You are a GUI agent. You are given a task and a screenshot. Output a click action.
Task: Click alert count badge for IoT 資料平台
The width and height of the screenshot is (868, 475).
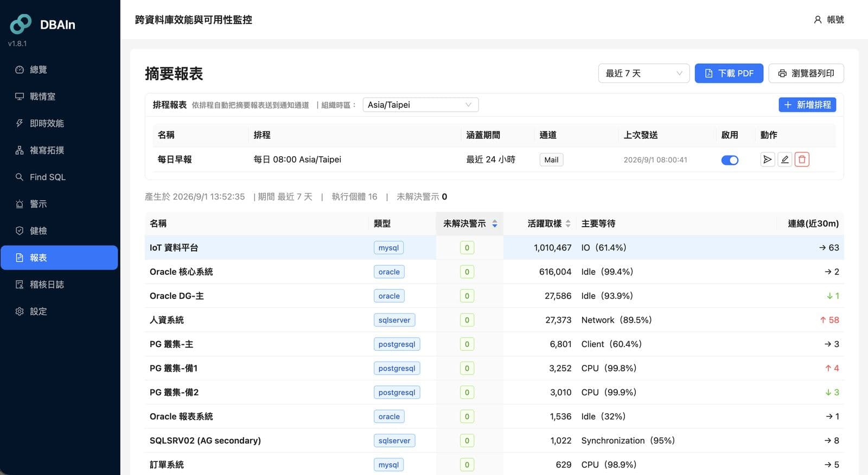(x=467, y=248)
